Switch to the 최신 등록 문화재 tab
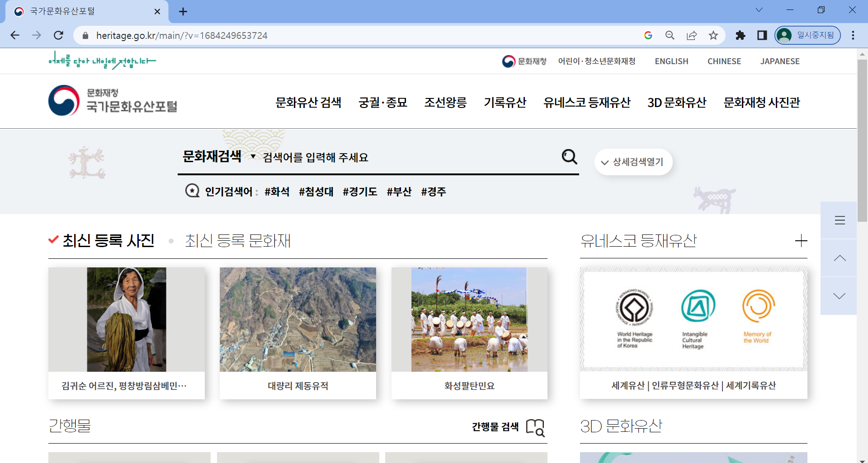 coord(237,240)
